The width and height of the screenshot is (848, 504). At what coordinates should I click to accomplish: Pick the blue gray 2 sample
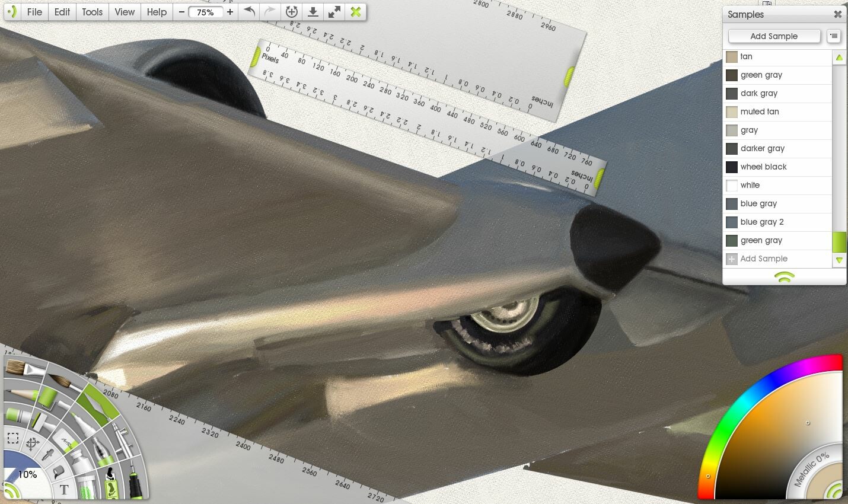click(x=777, y=222)
